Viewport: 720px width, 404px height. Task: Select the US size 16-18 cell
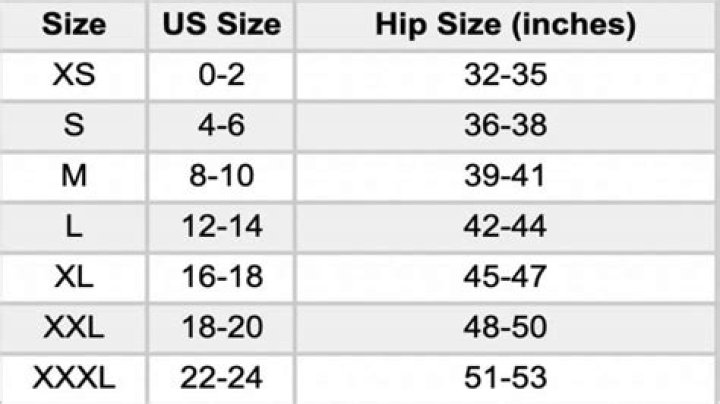pyautogui.click(x=222, y=278)
